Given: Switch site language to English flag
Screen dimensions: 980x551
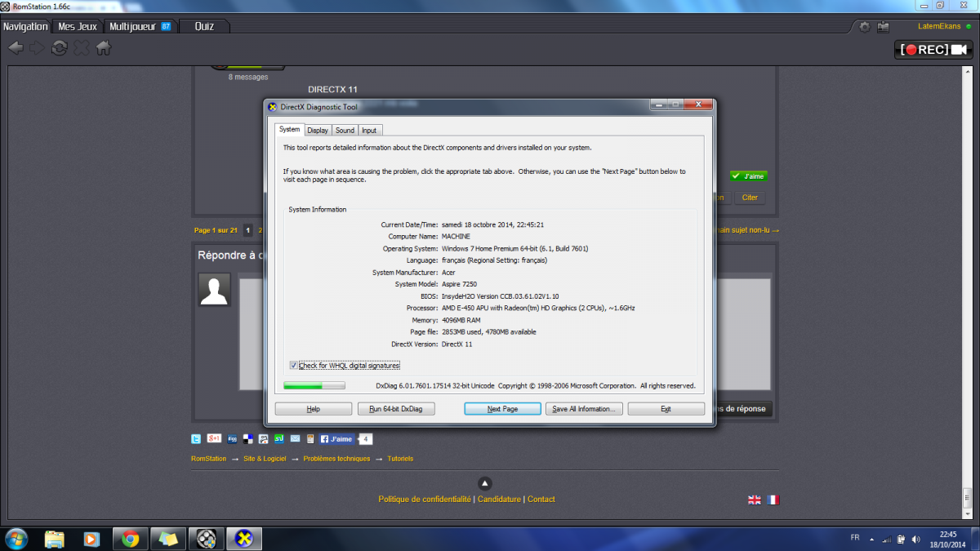Looking at the screenshot, I should (x=755, y=500).
